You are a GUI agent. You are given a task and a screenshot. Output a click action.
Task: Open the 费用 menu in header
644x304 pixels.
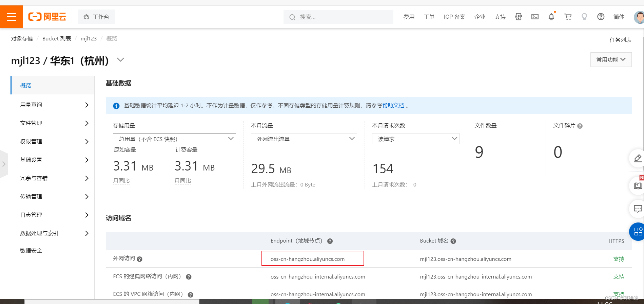[x=409, y=17]
